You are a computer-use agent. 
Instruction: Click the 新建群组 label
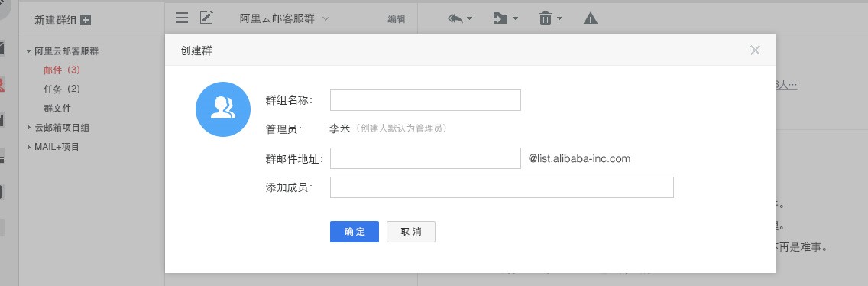click(55, 20)
